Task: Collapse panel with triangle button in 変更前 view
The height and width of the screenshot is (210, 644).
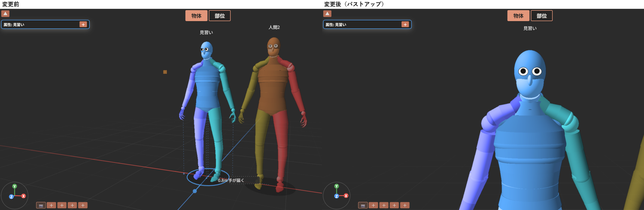Action: pyautogui.click(x=5, y=14)
